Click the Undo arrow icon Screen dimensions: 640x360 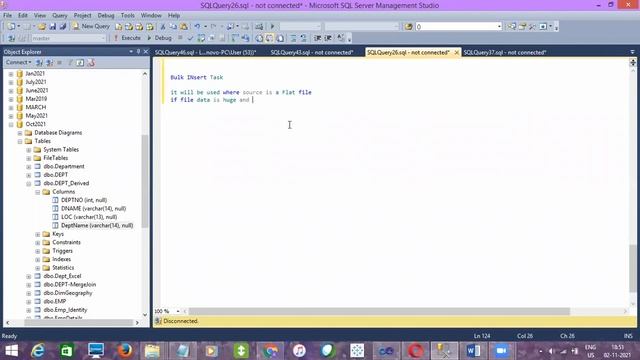(x=198, y=27)
